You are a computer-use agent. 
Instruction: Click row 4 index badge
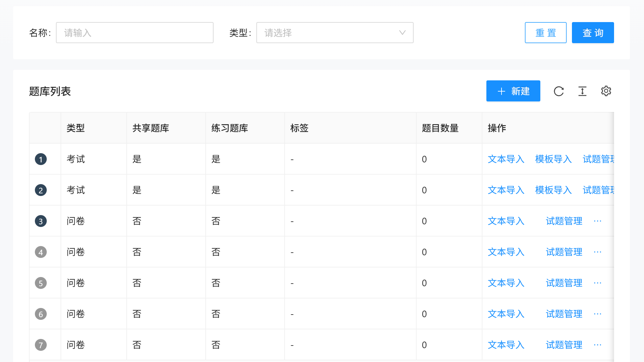(x=41, y=252)
